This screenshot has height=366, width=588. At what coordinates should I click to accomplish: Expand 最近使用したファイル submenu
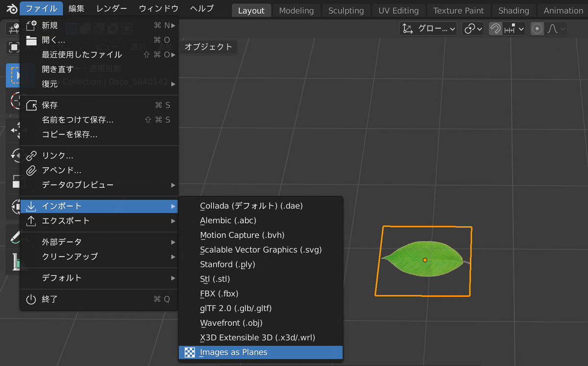point(99,54)
